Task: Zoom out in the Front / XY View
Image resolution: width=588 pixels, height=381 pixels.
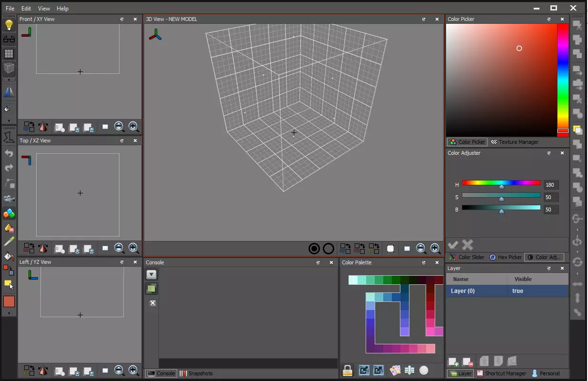Action: 119,127
